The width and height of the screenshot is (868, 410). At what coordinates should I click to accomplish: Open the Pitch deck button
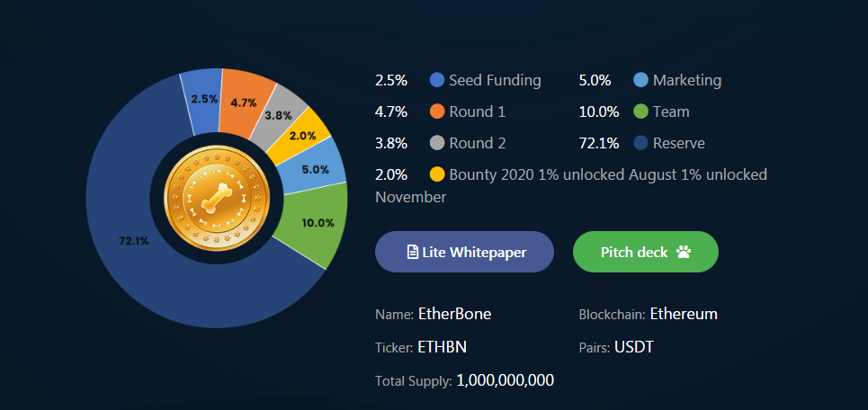tap(646, 252)
